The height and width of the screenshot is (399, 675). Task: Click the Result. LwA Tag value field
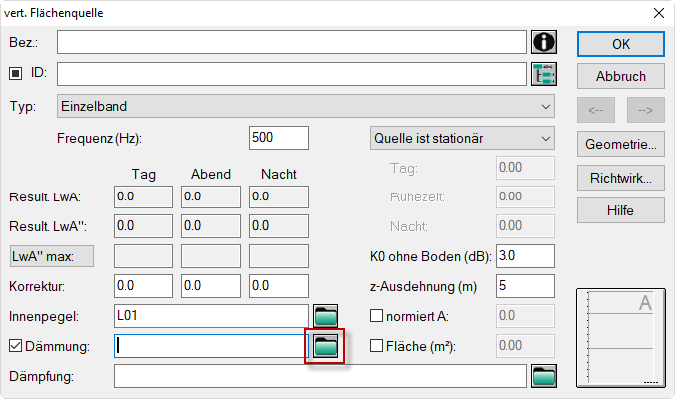click(x=143, y=197)
